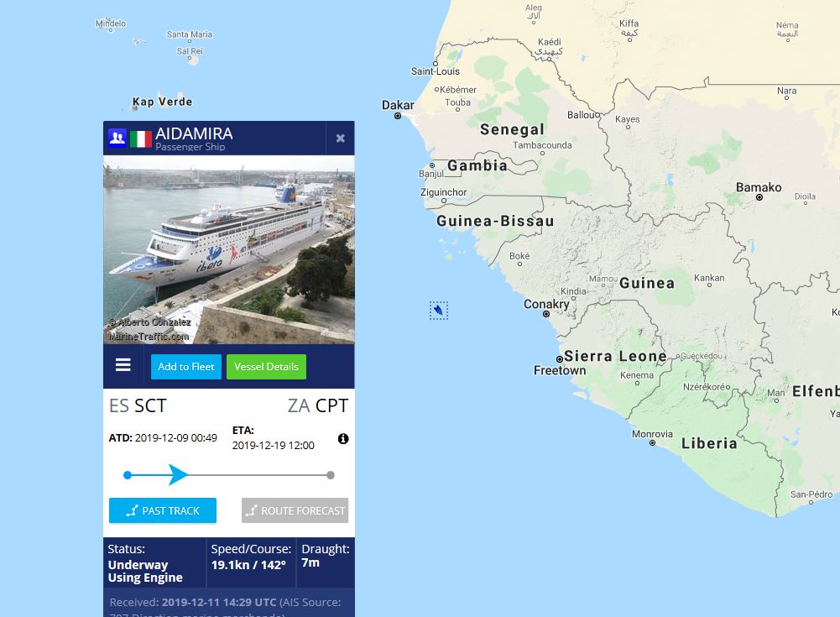Click Add to Fleet button
Screen dimensions: 840x617
(x=186, y=367)
